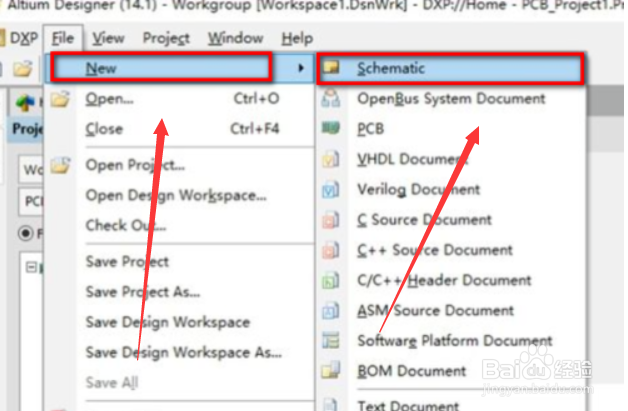The height and width of the screenshot is (411, 628).
Task: Open the View menu
Action: click(x=108, y=38)
